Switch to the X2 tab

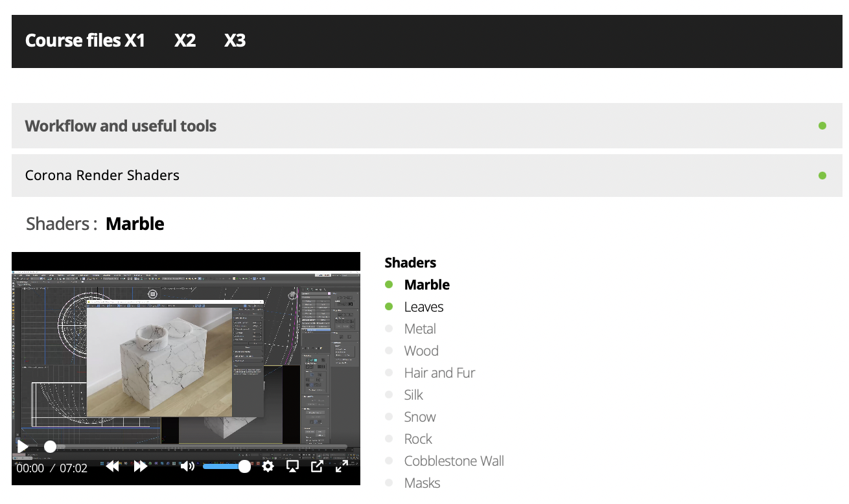(x=185, y=40)
